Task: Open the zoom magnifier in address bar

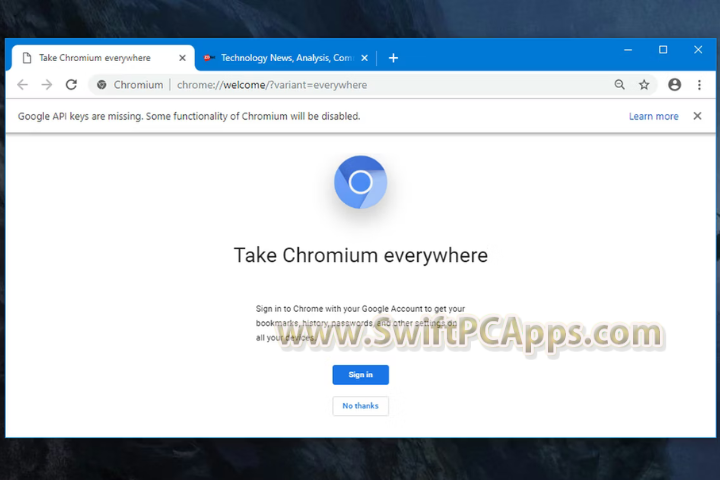Action: pyautogui.click(x=619, y=85)
